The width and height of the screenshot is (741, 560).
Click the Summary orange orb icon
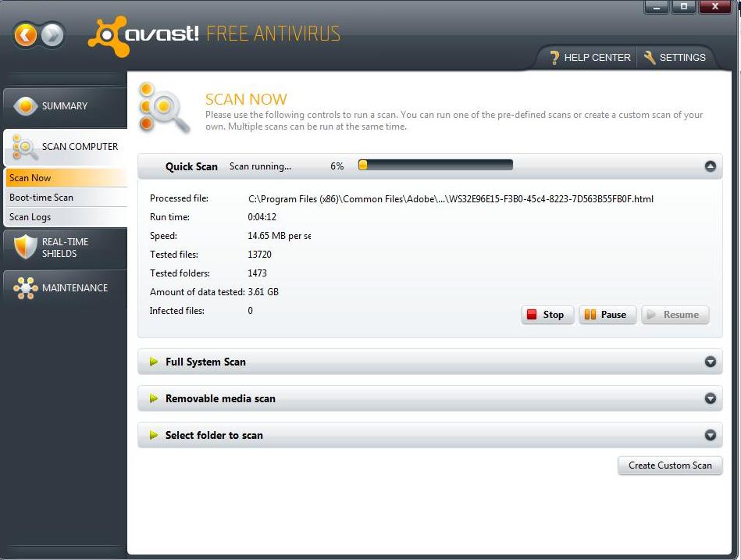[26, 106]
